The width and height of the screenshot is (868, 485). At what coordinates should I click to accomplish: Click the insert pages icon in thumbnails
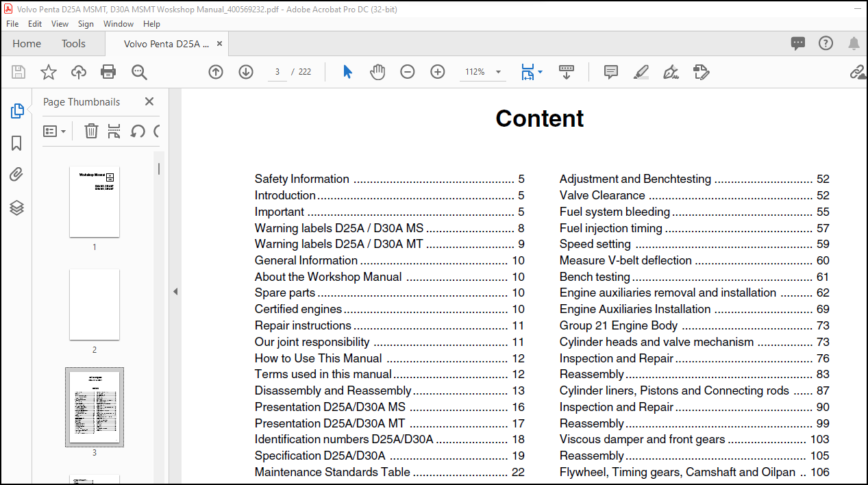point(114,131)
